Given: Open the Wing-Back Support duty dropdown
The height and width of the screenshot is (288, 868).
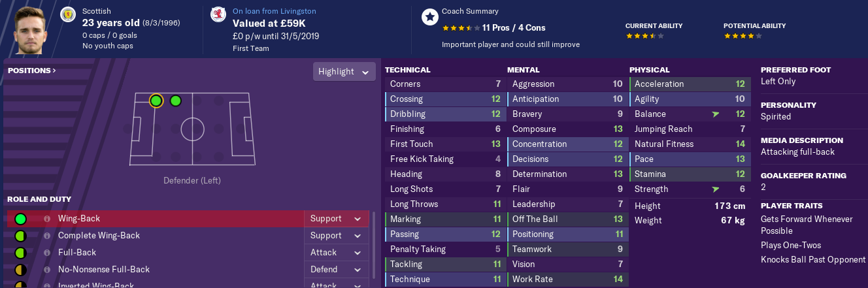Looking at the screenshot, I should coord(336,219).
